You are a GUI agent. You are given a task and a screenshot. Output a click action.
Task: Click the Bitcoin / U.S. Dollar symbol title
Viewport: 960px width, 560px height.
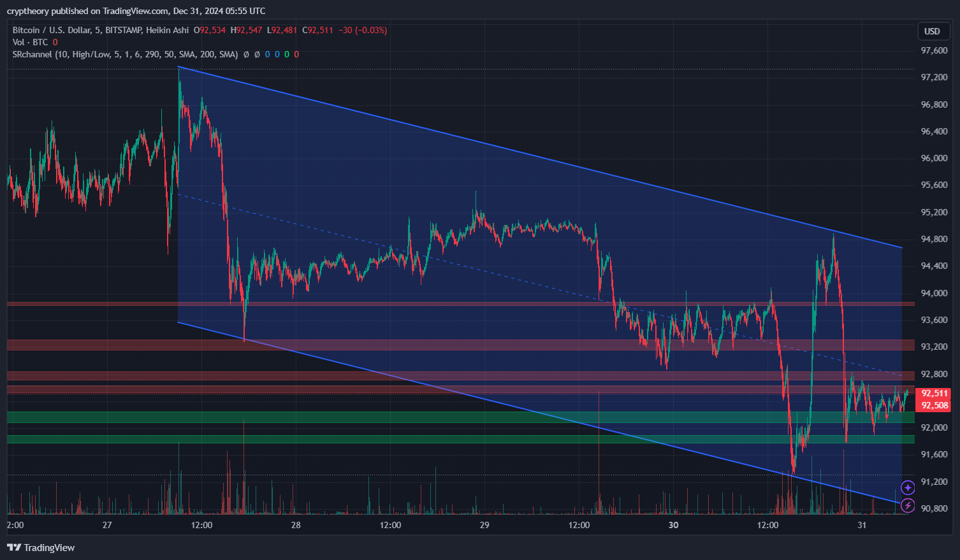[x=52, y=30]
